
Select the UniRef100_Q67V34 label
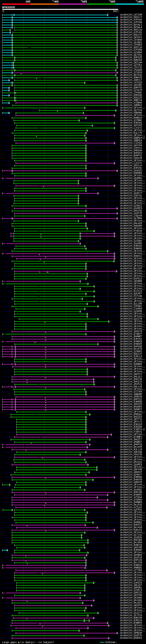131,110
